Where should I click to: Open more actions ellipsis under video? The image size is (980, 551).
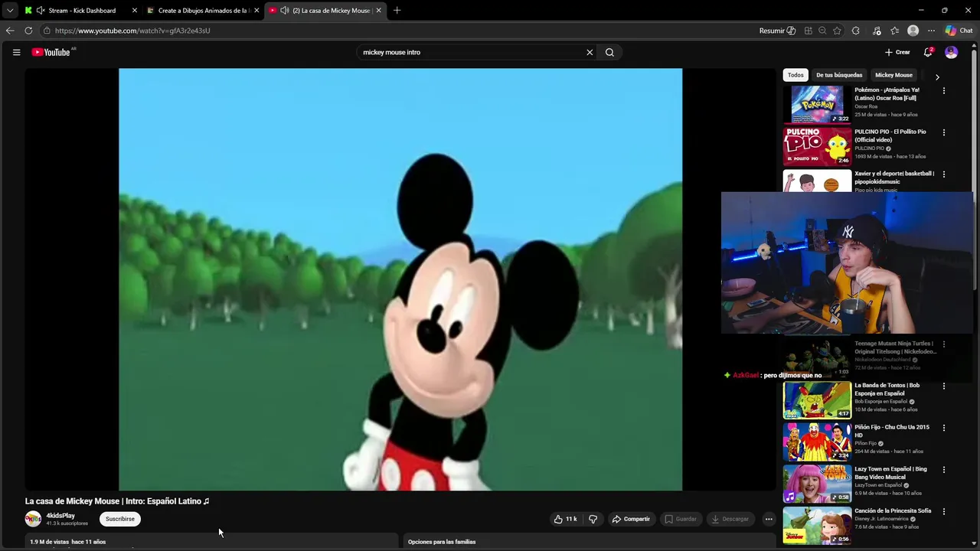coord(769,519)
